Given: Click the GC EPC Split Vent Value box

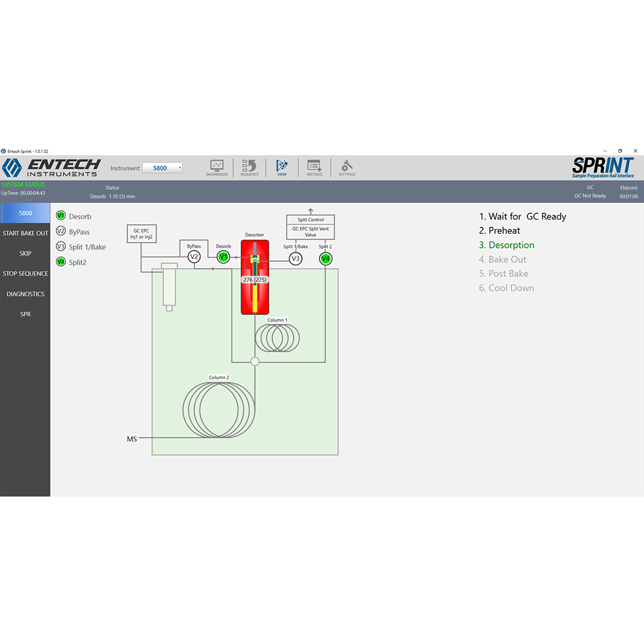Looking at the screenshot, I should tap(310, 232).
